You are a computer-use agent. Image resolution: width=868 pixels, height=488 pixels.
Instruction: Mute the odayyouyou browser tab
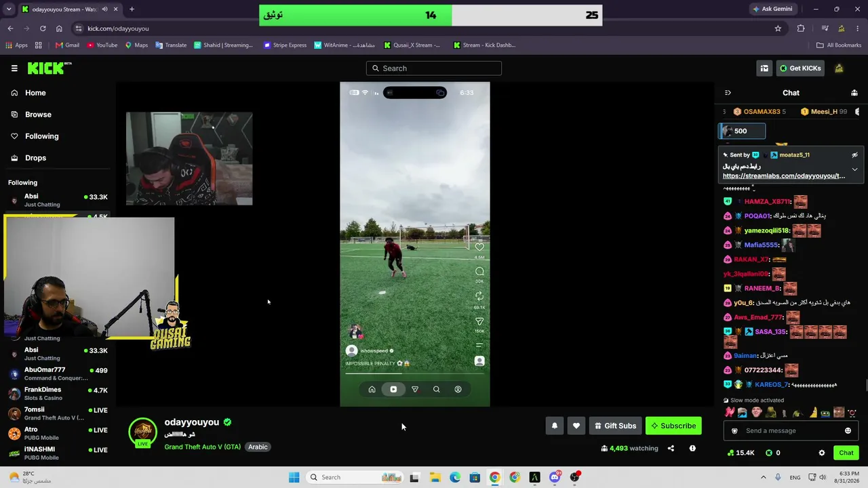point(104,9)
